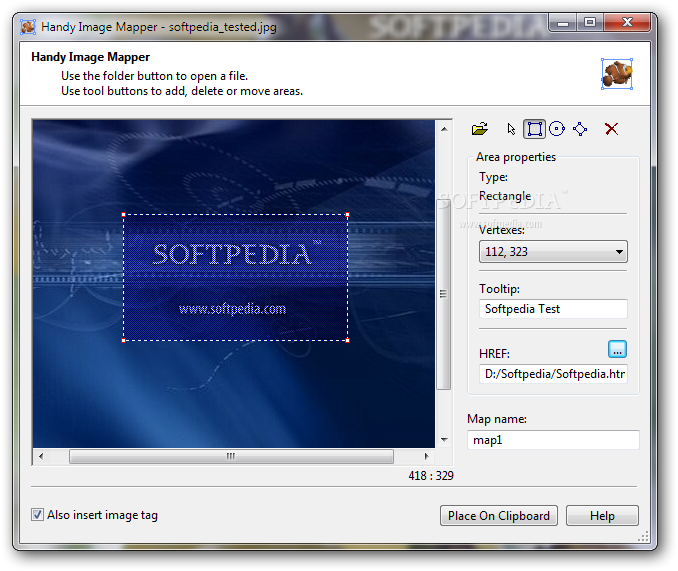Click horizontal scrollbar left arrow

pyautogui.click(x=41, y=456)
